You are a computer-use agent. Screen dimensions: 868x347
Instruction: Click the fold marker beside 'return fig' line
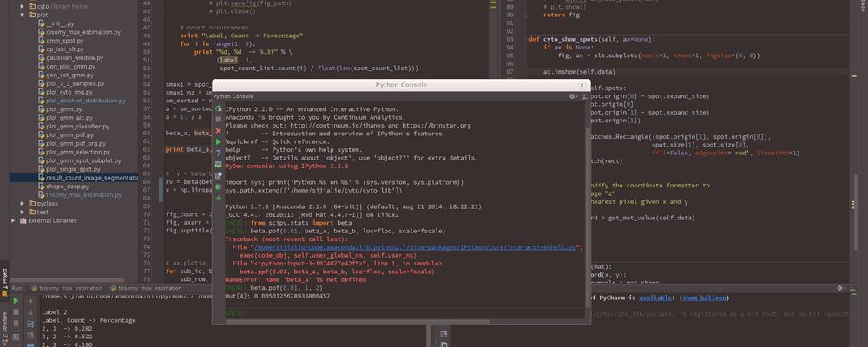pos(526,16)
